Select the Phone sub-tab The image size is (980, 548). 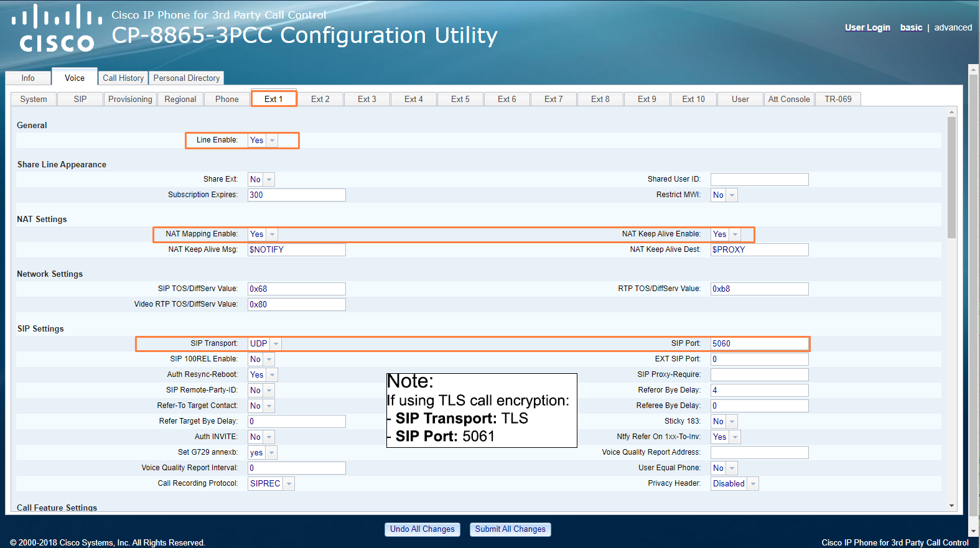pyautogui.click(x=227, y=99)
